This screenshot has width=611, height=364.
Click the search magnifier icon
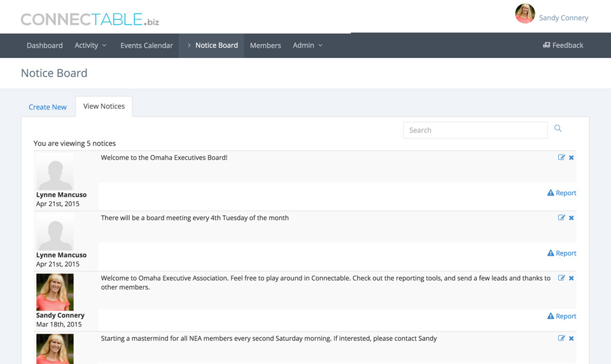pyautogui.click(x=558, y=129)
